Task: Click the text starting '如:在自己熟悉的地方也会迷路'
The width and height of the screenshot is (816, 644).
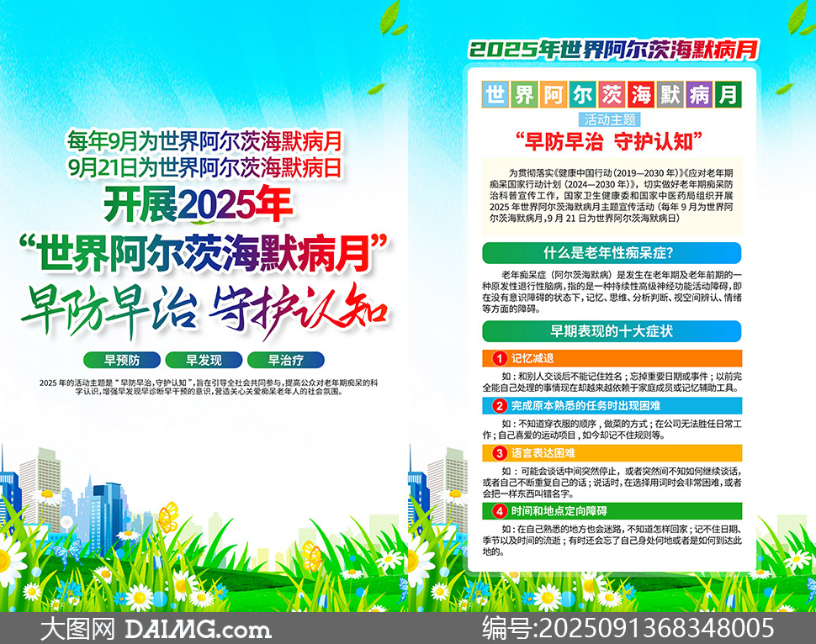Action: pos(612,541)
